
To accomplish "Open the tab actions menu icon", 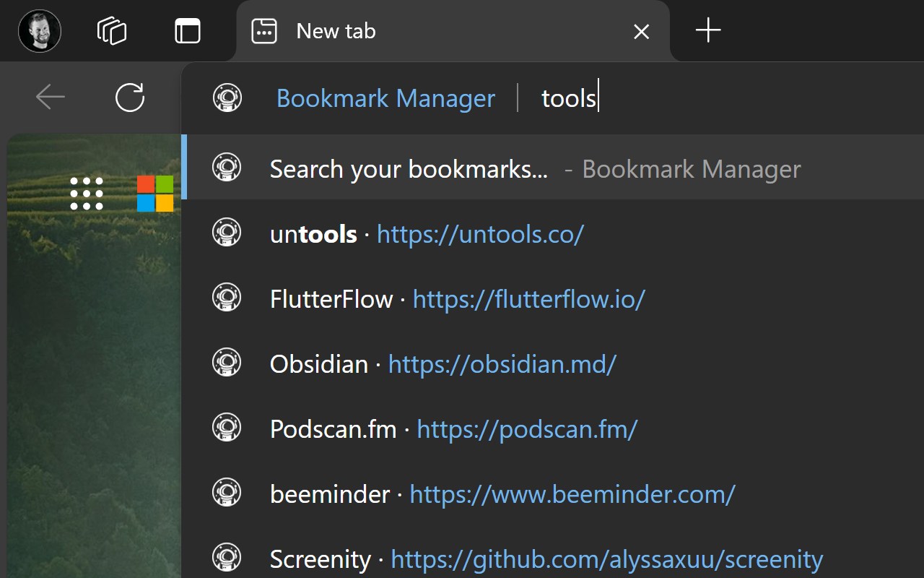I will (188, 31).
